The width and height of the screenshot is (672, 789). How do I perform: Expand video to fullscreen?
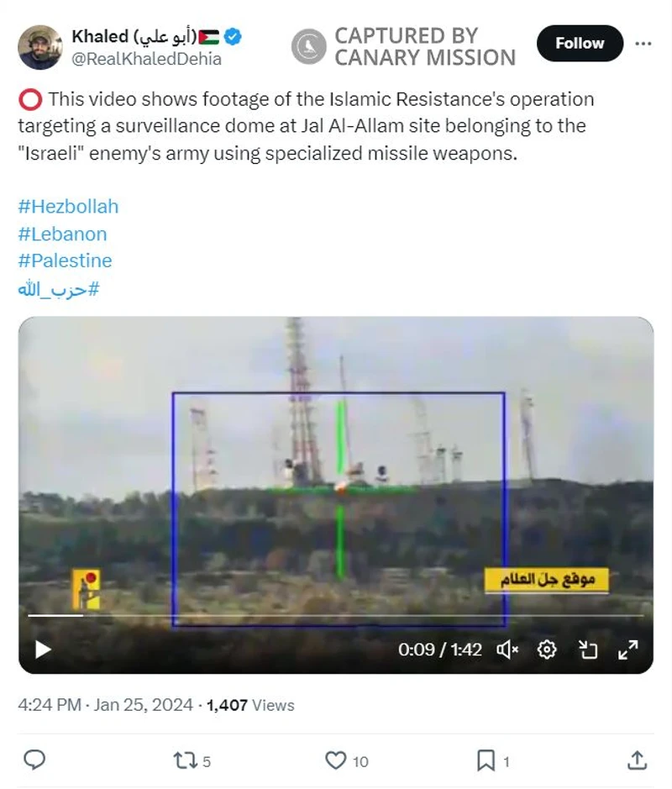click(627, 650)
